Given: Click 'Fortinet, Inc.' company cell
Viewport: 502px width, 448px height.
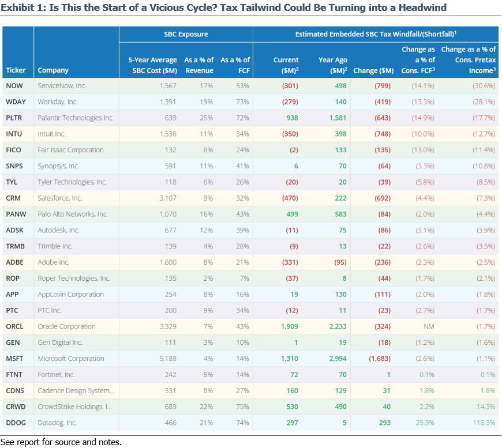Looking at the screenshot, I should coord(56,374).
